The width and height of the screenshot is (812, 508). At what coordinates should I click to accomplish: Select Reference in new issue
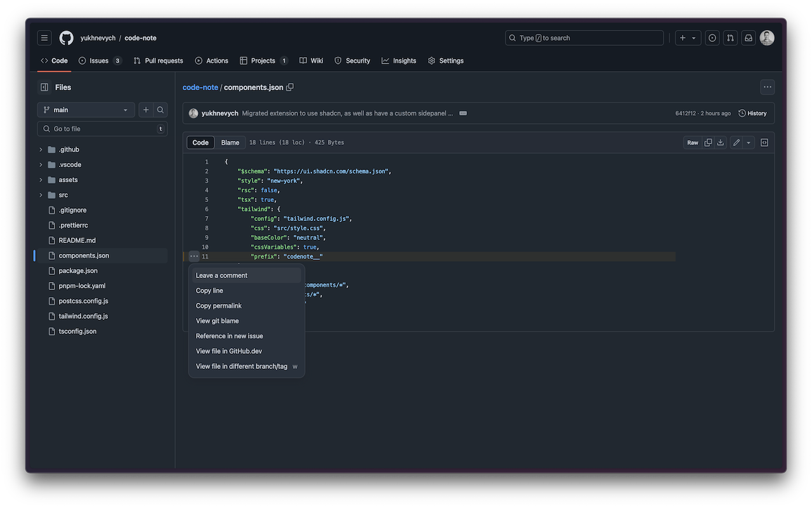(247, 336)
